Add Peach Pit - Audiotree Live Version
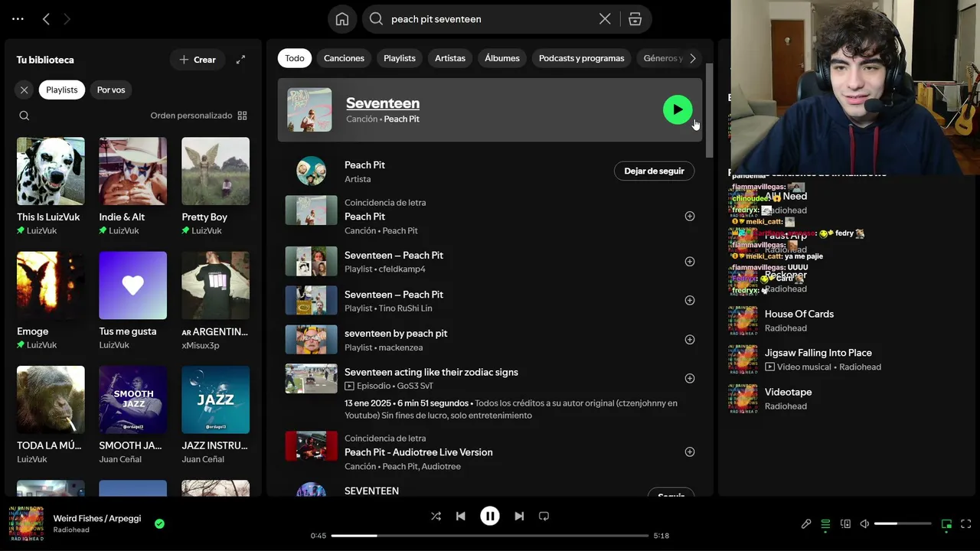This screenshot has width=980, height=551. point(690,452)
